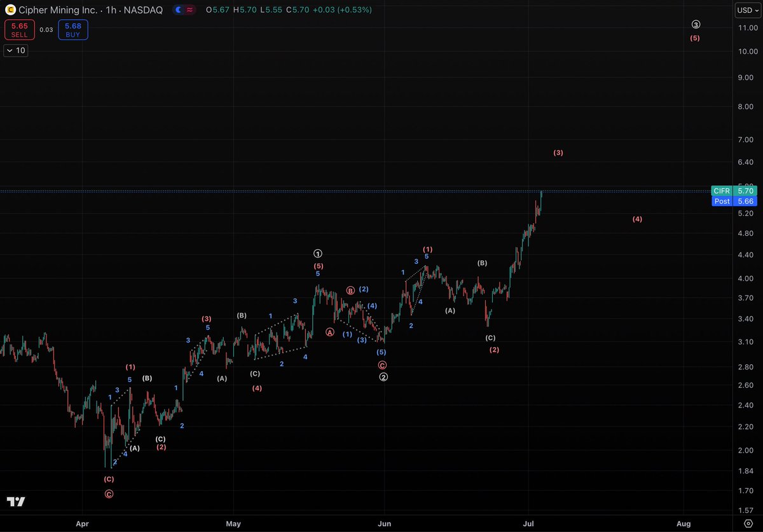Click the 2.60 price scale label
This screenshot has height=532, width=763.
tap(745, 385)
